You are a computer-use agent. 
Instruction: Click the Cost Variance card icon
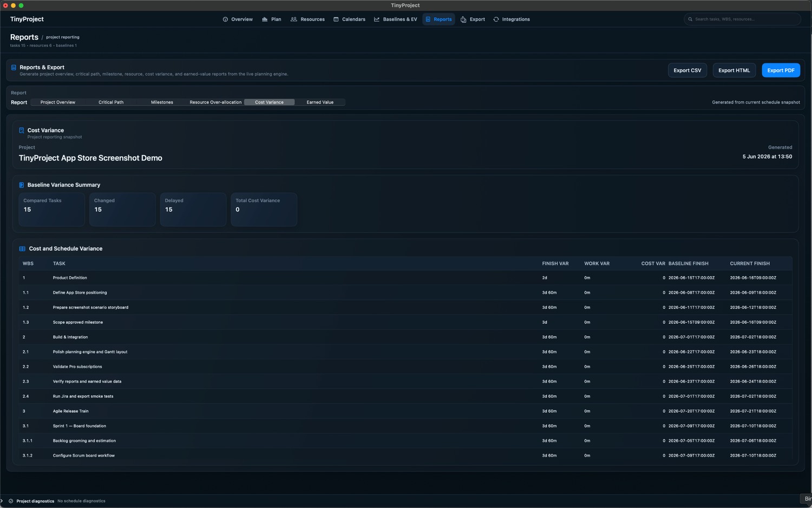point(22,131)
